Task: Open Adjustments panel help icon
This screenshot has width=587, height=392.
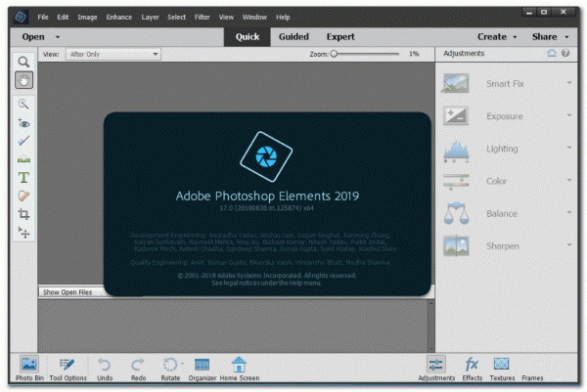Action: point(565,53)
